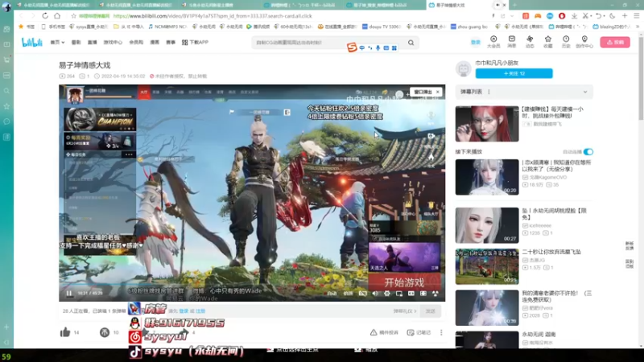Click the 登录 login avatar button
The width and height of the screenshot is (644, 362).
point(475,43)
